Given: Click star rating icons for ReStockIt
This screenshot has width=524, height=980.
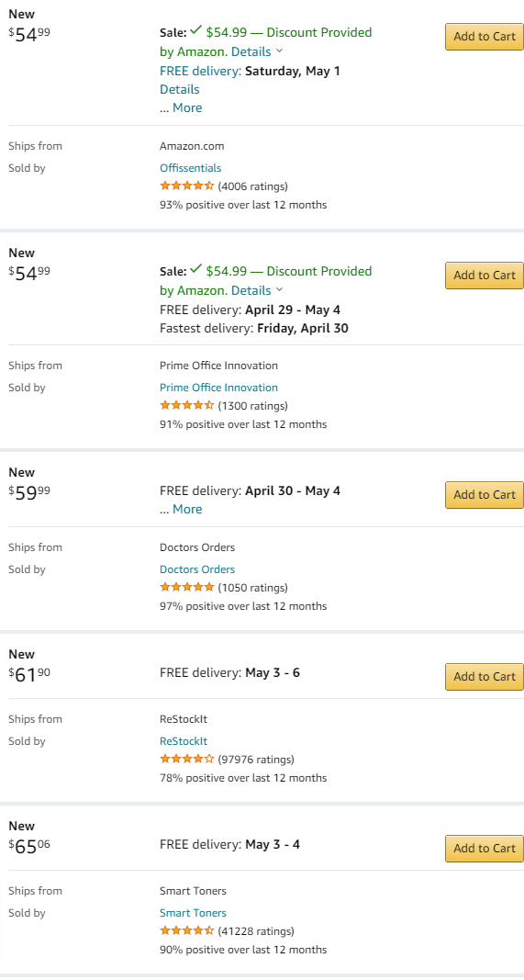Looking at the screenshot, I should pyautogui.click(x=187, y=759).
